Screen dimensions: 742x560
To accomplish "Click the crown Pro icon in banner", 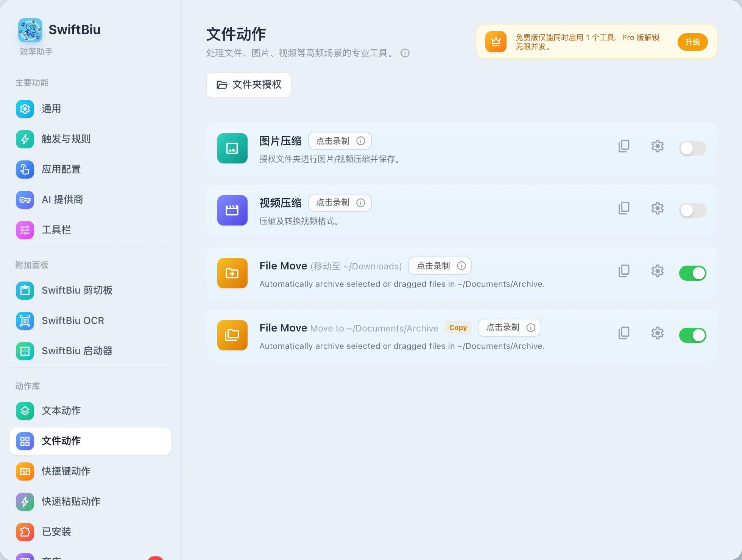I will [x=496, y=42].
